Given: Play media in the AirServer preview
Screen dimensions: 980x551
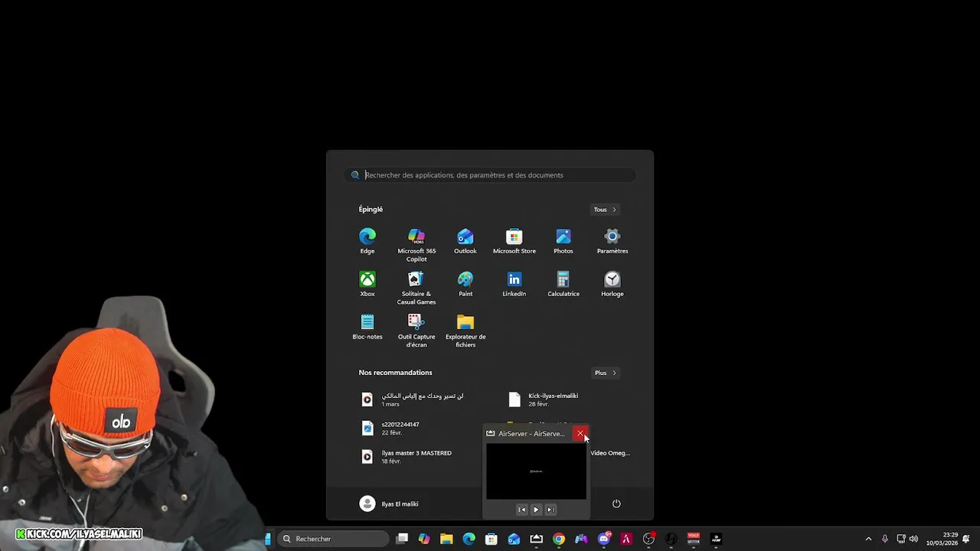Looking at the screenshot, I should pos(536,510).
